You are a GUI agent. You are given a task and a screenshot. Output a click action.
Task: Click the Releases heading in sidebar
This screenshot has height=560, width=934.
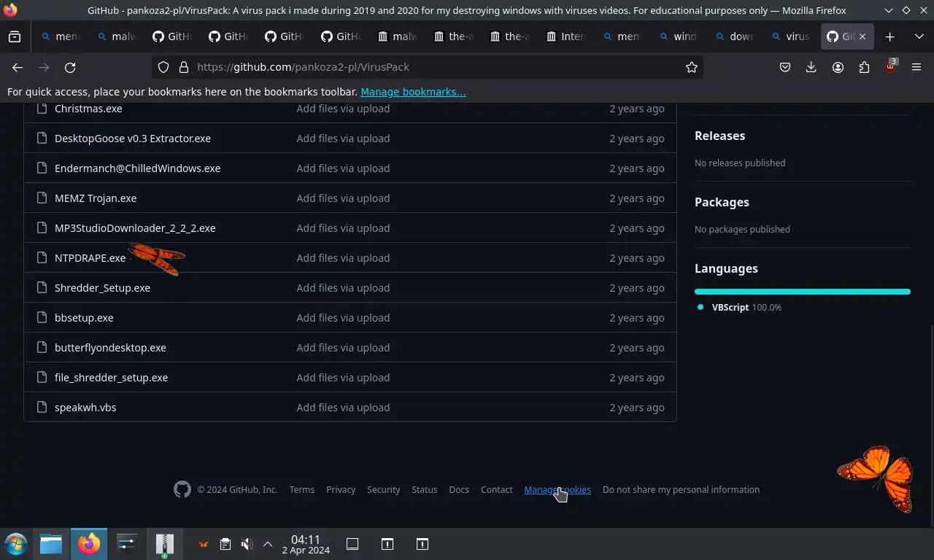pos(719,136)
